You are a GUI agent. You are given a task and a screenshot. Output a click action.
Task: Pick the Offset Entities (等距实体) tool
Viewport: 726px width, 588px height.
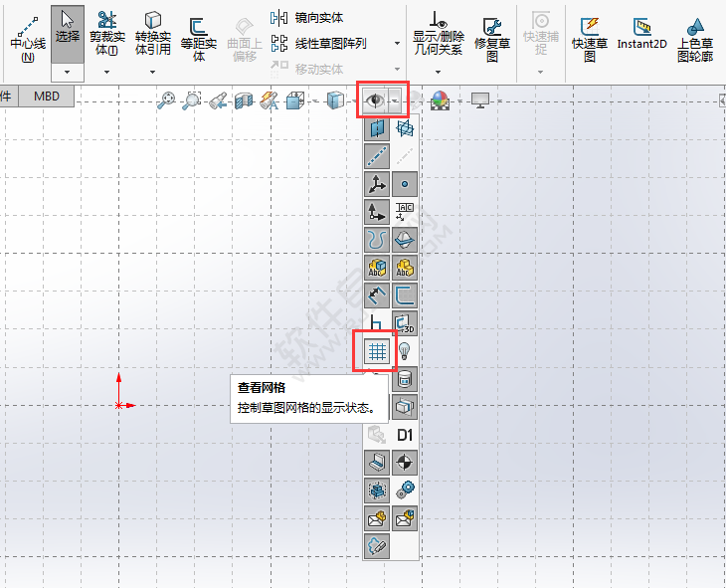(x=199, y=40)
